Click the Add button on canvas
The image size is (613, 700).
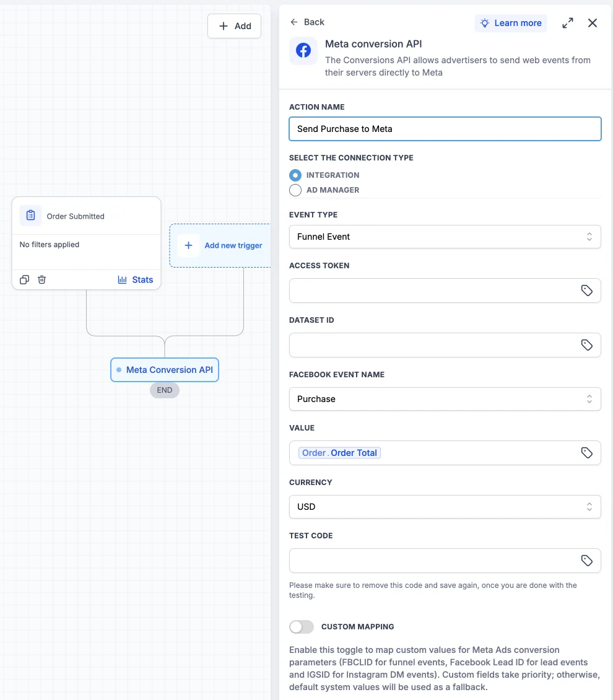[x=234, y=26]
